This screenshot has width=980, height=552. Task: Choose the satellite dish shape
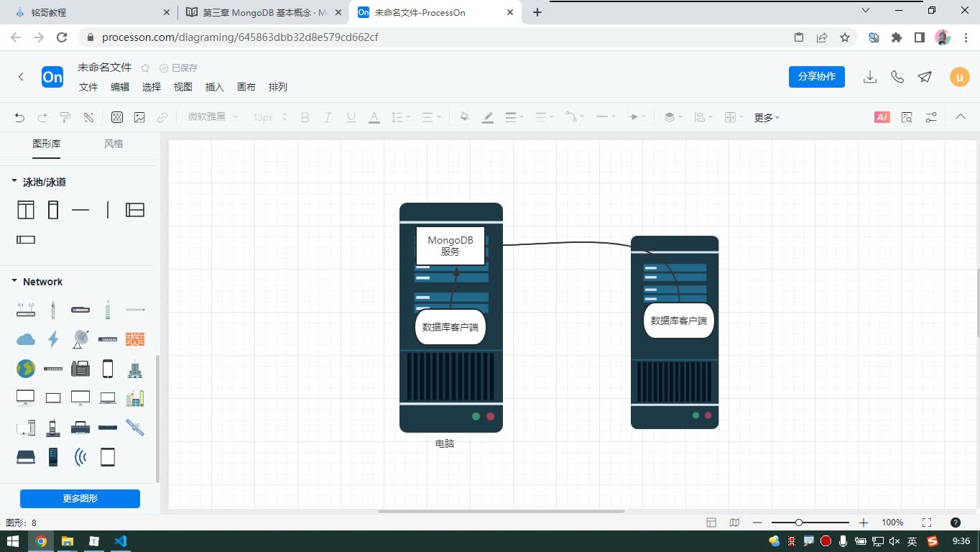click(x=80, y=339)
